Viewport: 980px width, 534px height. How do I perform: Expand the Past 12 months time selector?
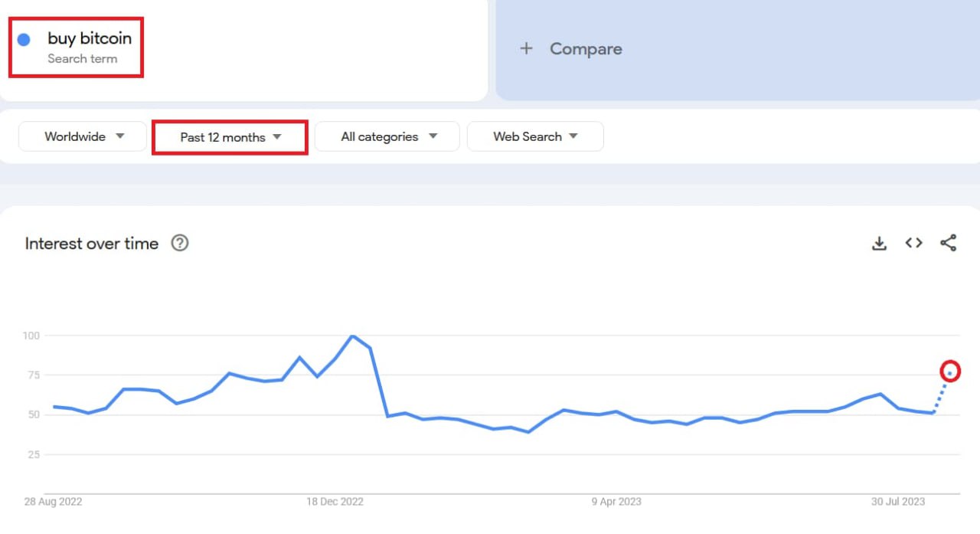(x=229, y=137)
